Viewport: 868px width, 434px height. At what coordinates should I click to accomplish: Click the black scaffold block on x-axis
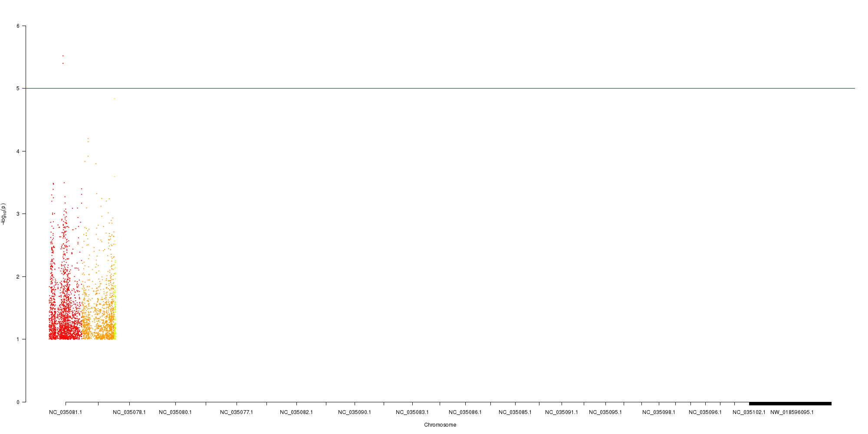coord(790,404)
